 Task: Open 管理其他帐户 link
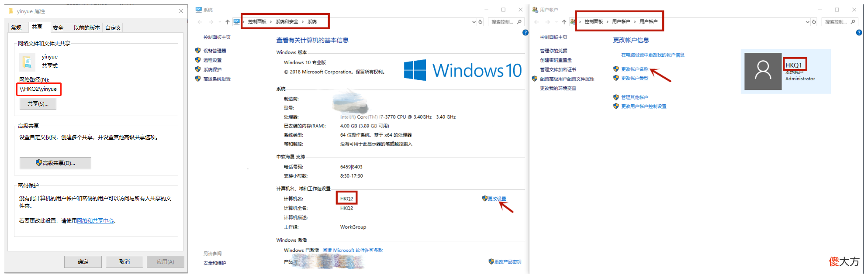click(635, 97)
